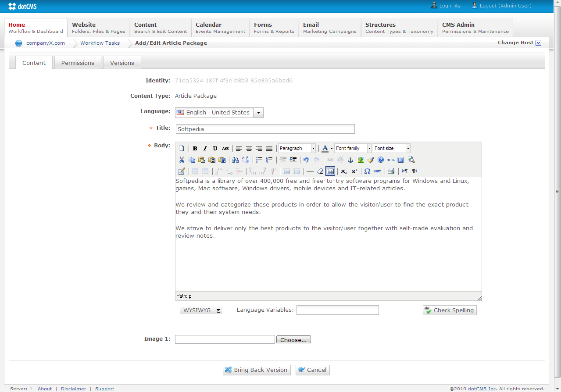Viewport: 561px width, 392px height.
Task: Click the Copy icon
Action: pos(192,160)
